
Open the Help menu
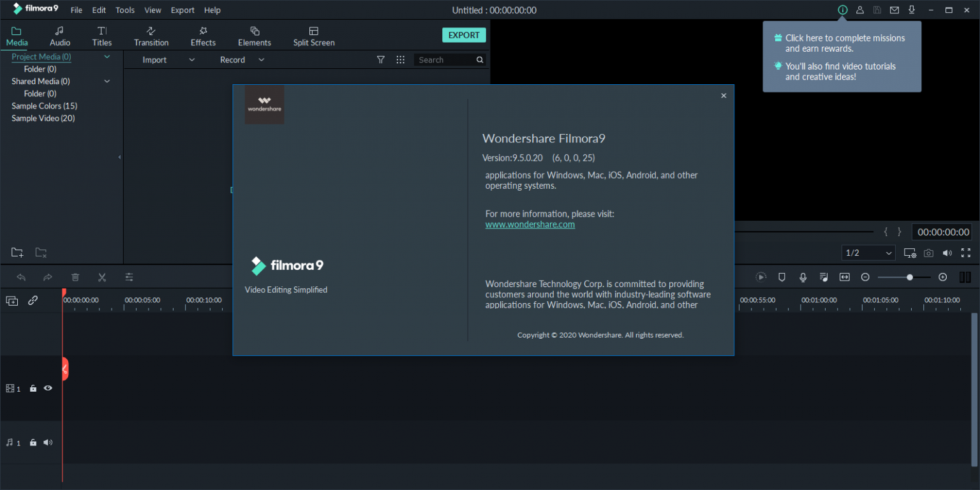pyautogui.click(x=212, y=10)
